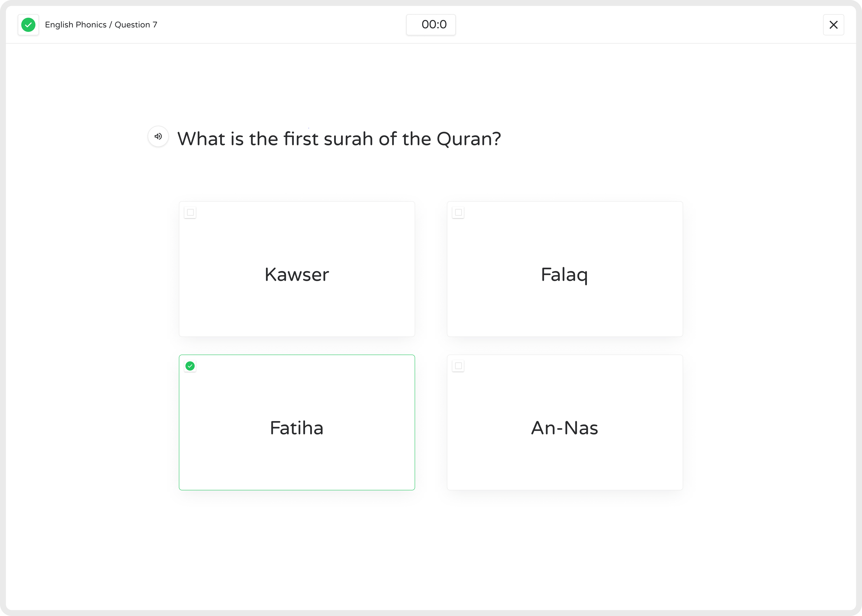Open the English Phonics breadcrumb
The width and height of the screenshot is (862, 616).
coord(76,25)
